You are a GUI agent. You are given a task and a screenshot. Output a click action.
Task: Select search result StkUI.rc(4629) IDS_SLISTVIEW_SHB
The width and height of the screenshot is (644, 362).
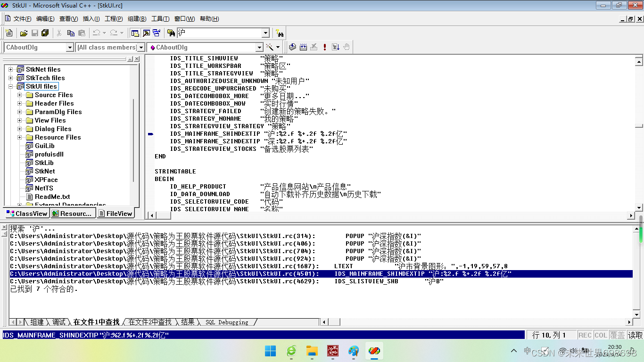point(321,281)
